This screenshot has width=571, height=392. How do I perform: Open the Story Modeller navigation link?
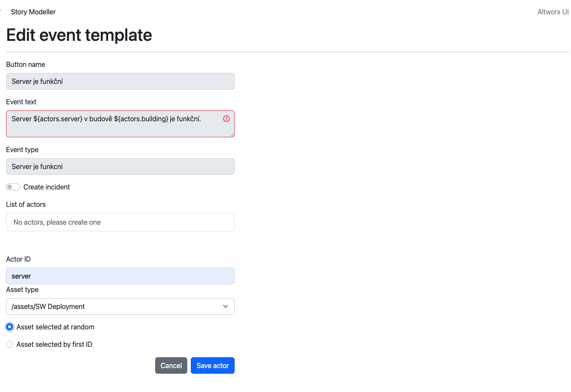click(x=33, y=12)
